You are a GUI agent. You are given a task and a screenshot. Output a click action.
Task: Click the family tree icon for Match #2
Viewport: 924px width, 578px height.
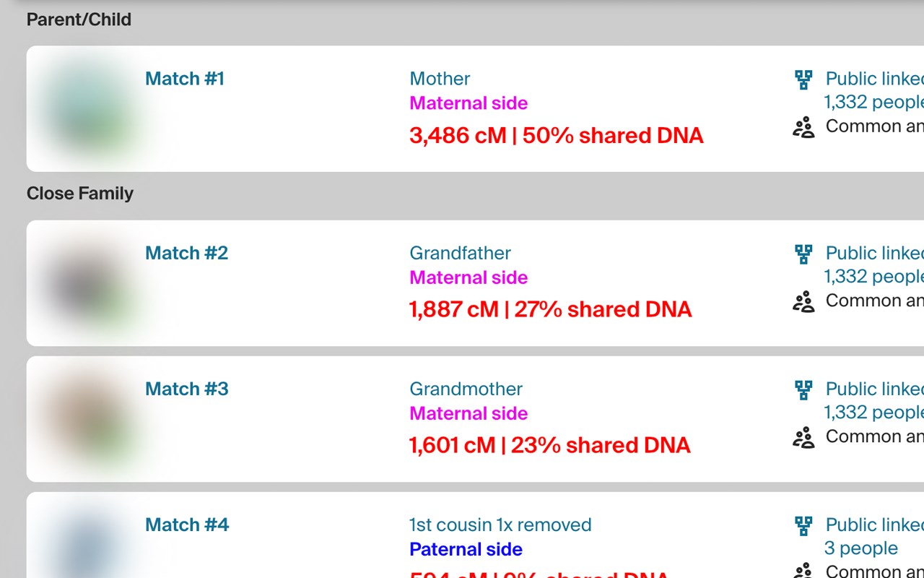coord(803,254)
